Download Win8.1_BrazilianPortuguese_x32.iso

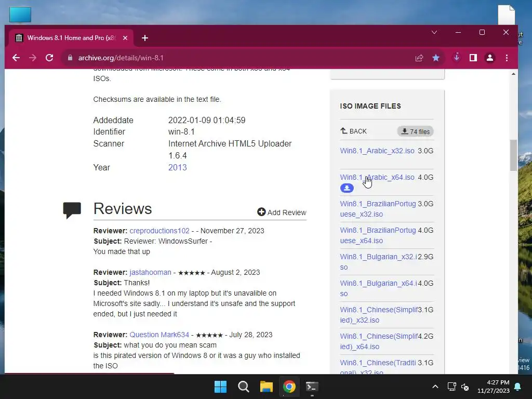click(378, 209)
